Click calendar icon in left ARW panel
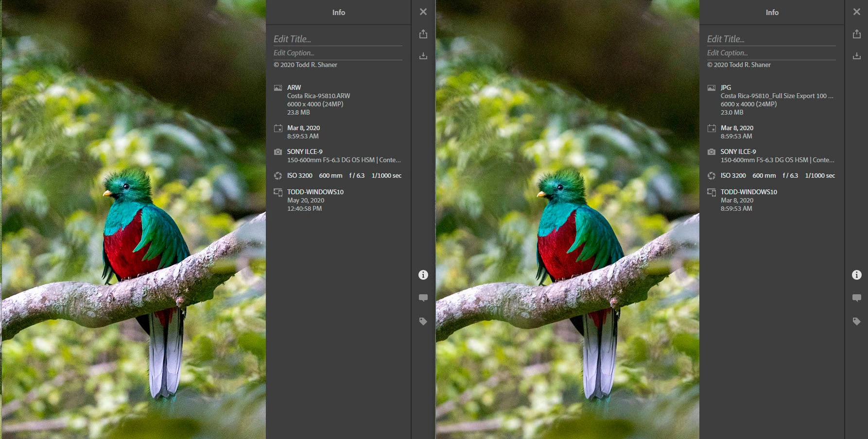Image resolution: width=868 pixels, height=439 pixels. [x=278, y=128]
